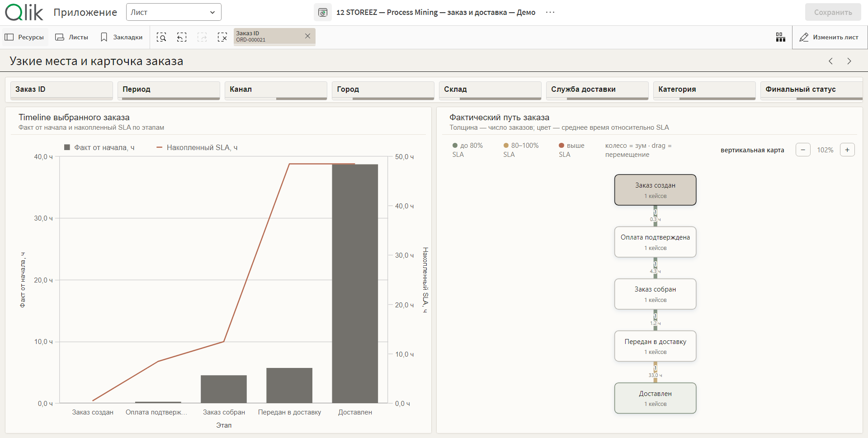
Task: Click the app overview icon beside the title
Action: (323, 12)
